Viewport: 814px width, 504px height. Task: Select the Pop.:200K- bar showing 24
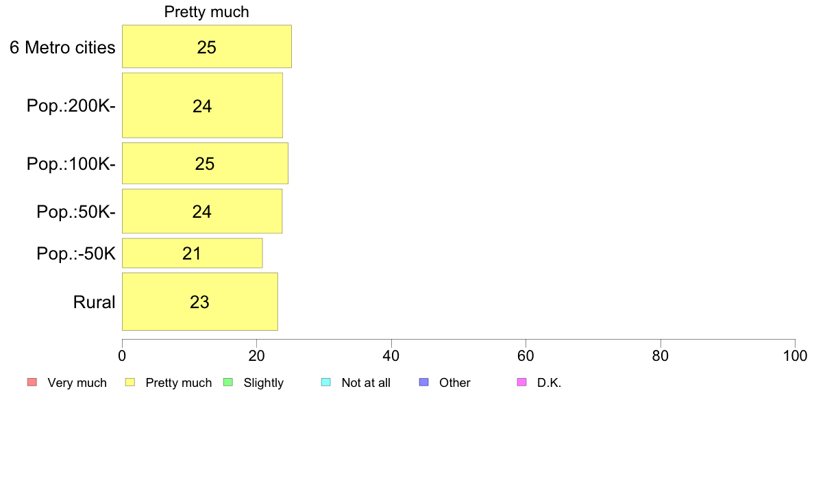tap(202, 105)
